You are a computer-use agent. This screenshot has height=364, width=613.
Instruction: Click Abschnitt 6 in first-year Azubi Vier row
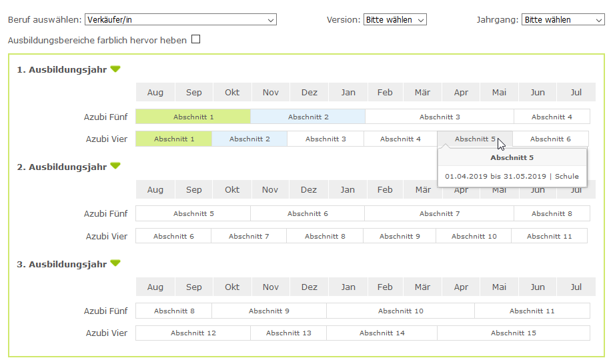(550, 139)
